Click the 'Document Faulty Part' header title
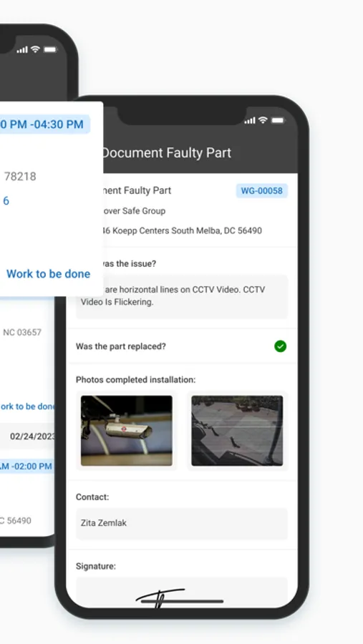This screenshot has height=644, width=363. pyautogui.click(x=167, y=153)
